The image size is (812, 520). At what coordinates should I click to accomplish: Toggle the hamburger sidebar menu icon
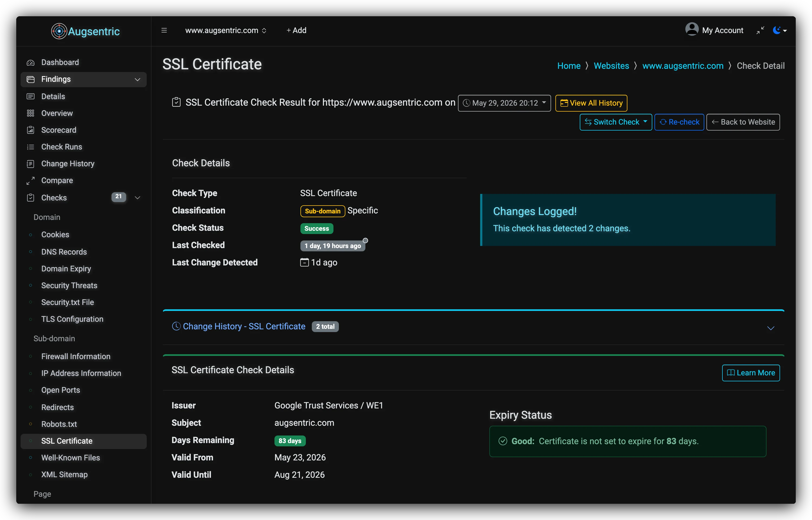164,30
